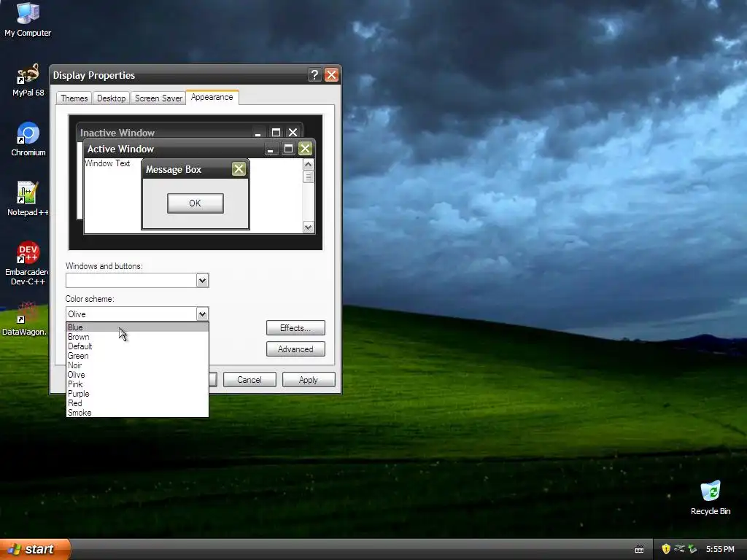747x560 pixels.
Task: Choose Purple color scheme from list
Action: [x=137, y=394]
